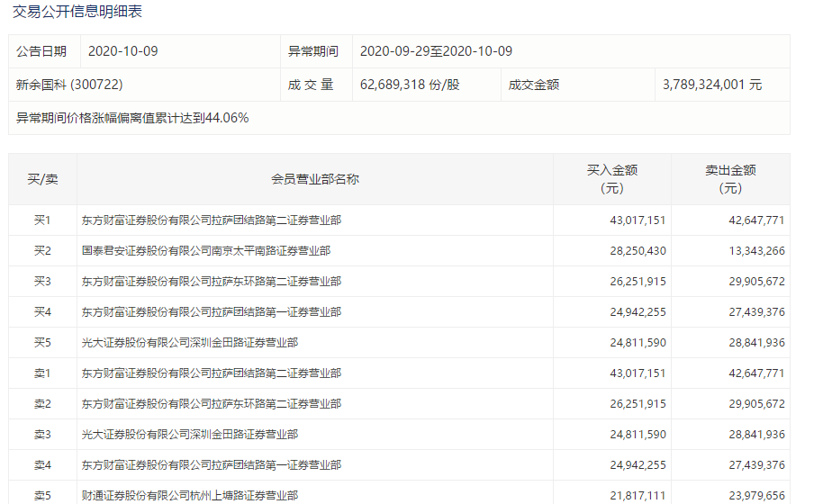Click 24,811,590 in the 卖3 row

coord(638,435)
